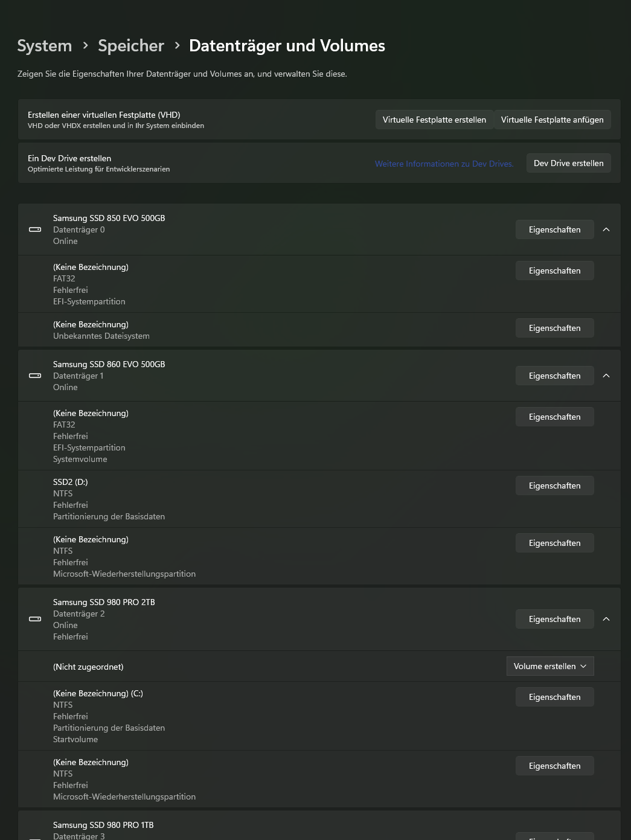Open Eigenschaften for Datenträger 0
The height and width of the screenshot is (840, 631).
(x=554, y=229)
